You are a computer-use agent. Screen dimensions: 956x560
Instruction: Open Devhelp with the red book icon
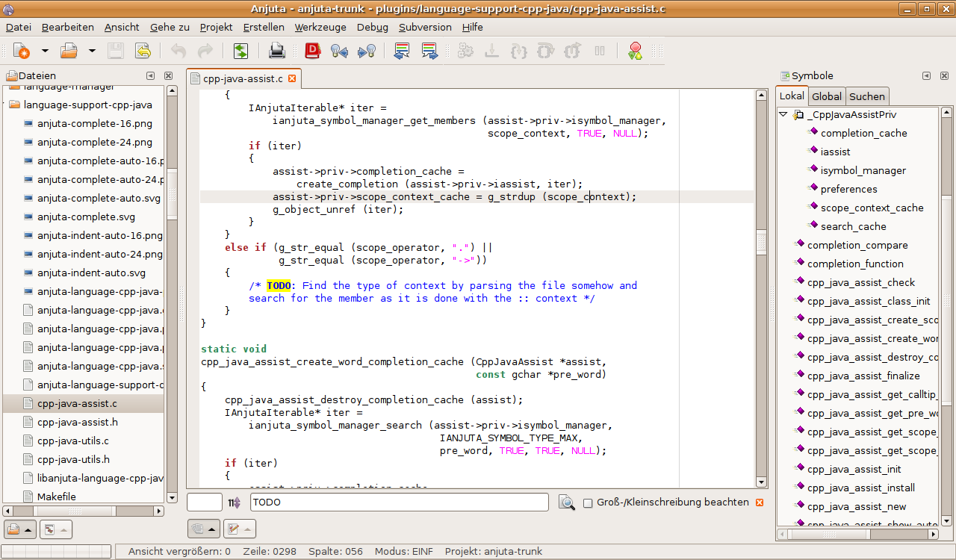coord(313,51)
